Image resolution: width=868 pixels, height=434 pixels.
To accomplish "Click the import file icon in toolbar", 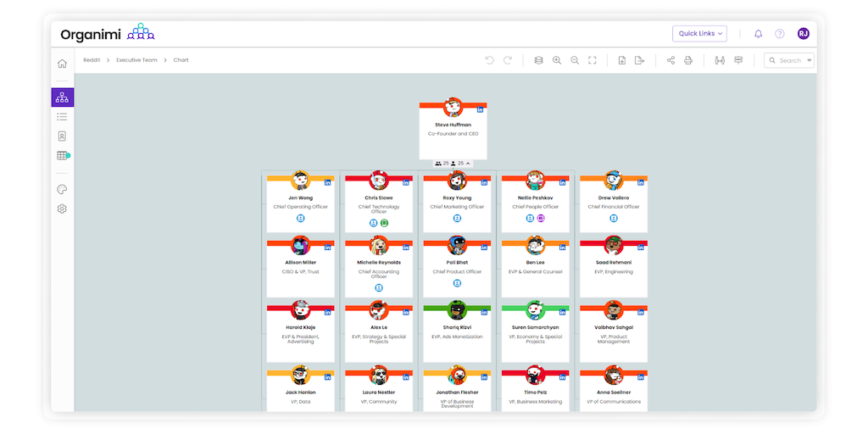I will pos(621,60).
